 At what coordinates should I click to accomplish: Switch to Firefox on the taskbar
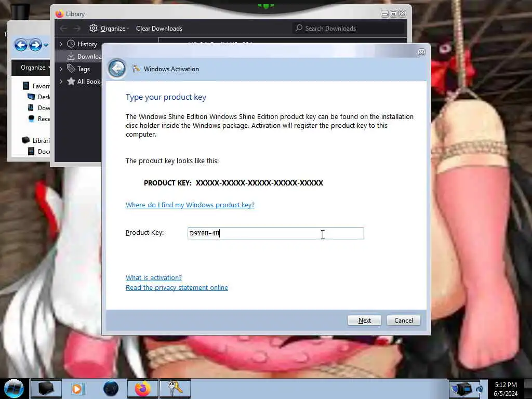[x=143, y=388]
